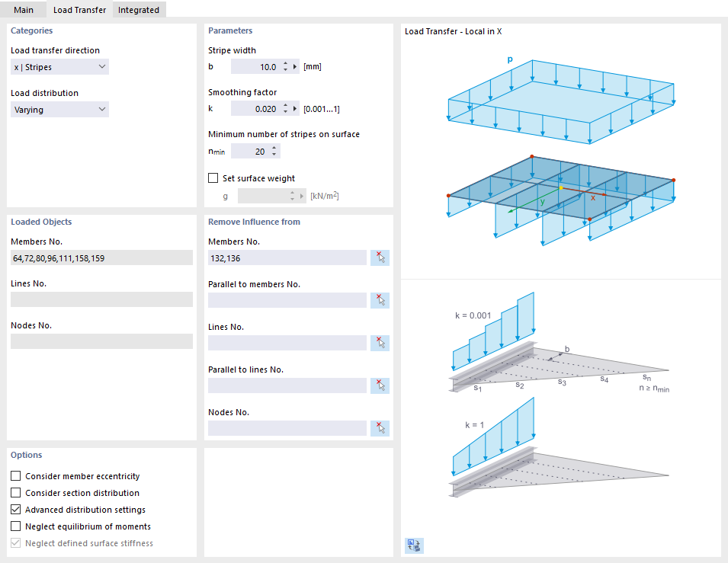Image resolution: width=728 pixels, height=563 pixels.
Task: Check Consider section distribution
Action: pyautogui.click(x=14, y=493)
